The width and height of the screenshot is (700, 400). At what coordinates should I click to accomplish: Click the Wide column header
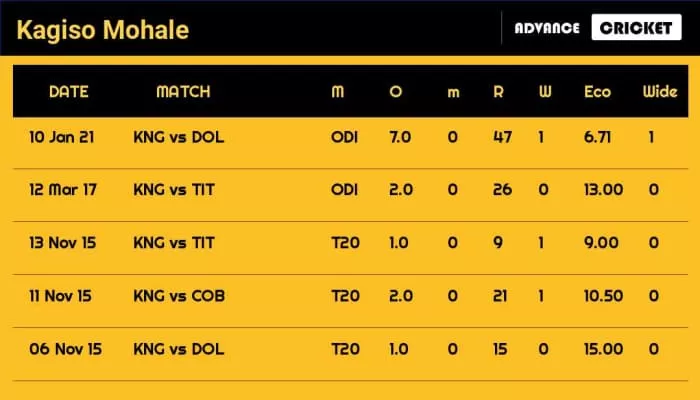pyautogui.click(x=659, y=92)
